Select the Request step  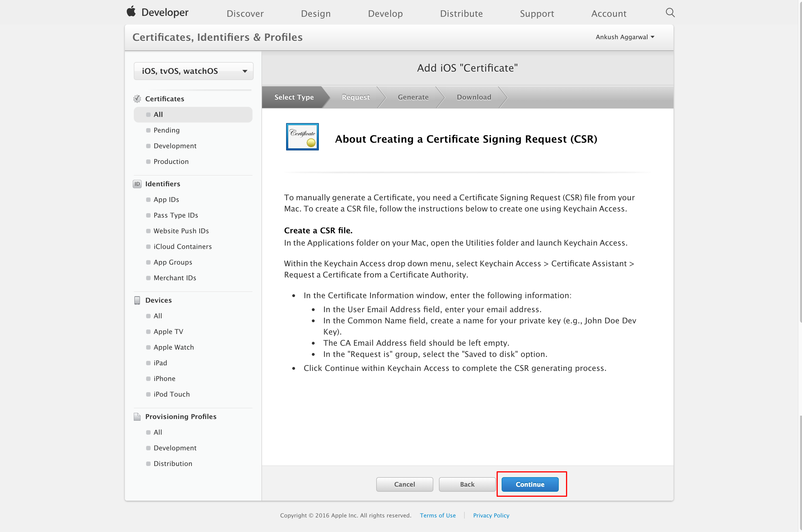pyautogui.click(x=356, y=97)
